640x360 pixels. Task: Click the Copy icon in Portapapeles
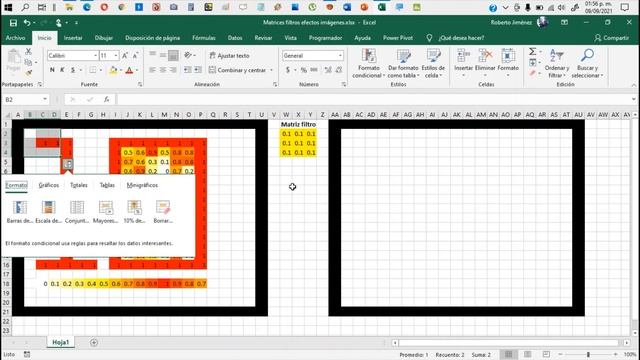tap(28, 62)
